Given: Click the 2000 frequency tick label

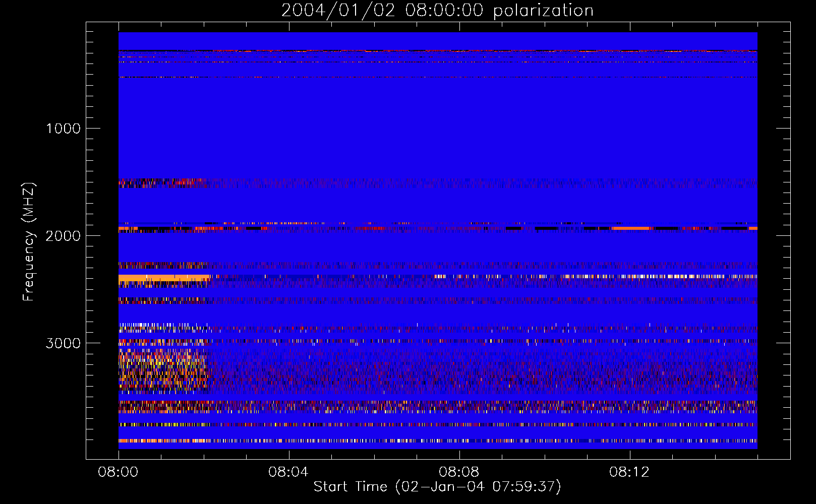Looking at the screenshot, I should 63,236.
